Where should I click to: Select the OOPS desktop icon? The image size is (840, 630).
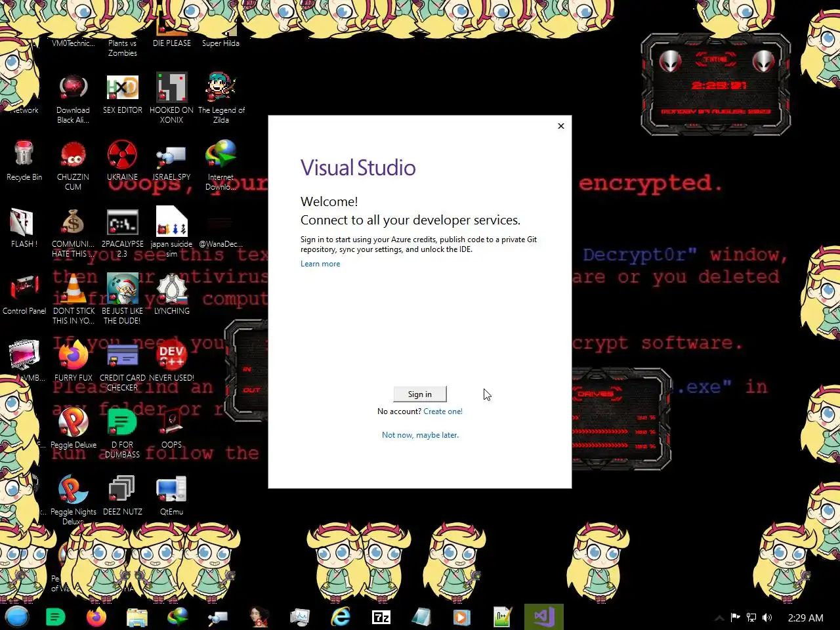[x=171, y=429]
